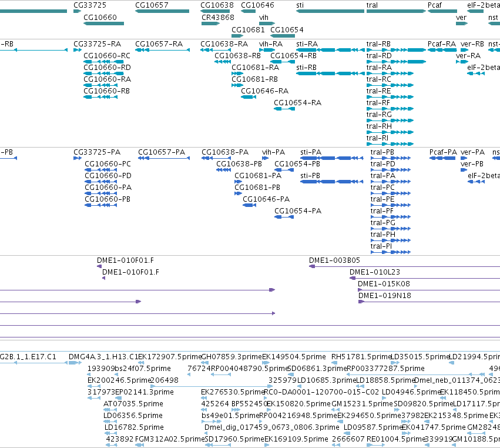This screenshot has width=500, height=448.
Task: Click the CG10646 gene label
Action: 257,5
